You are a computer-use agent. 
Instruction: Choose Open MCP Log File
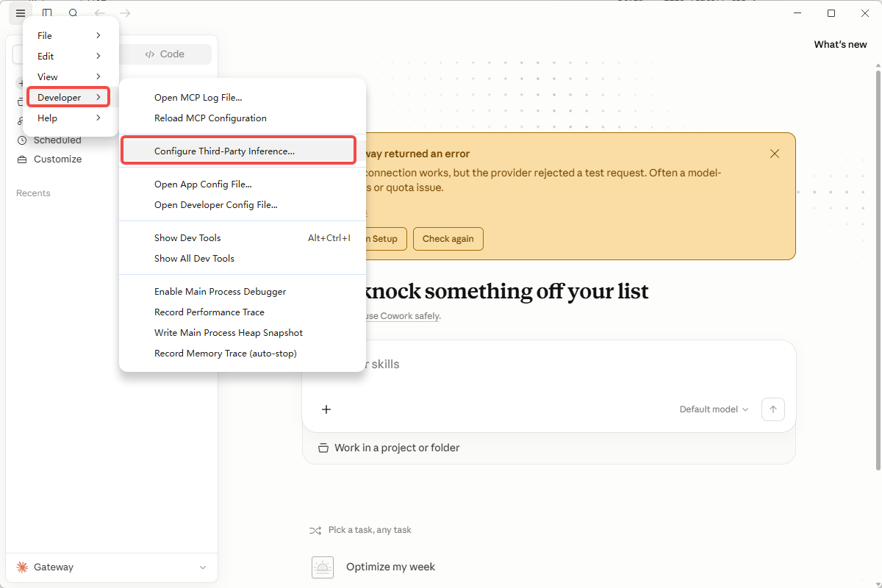coord(243,97)
